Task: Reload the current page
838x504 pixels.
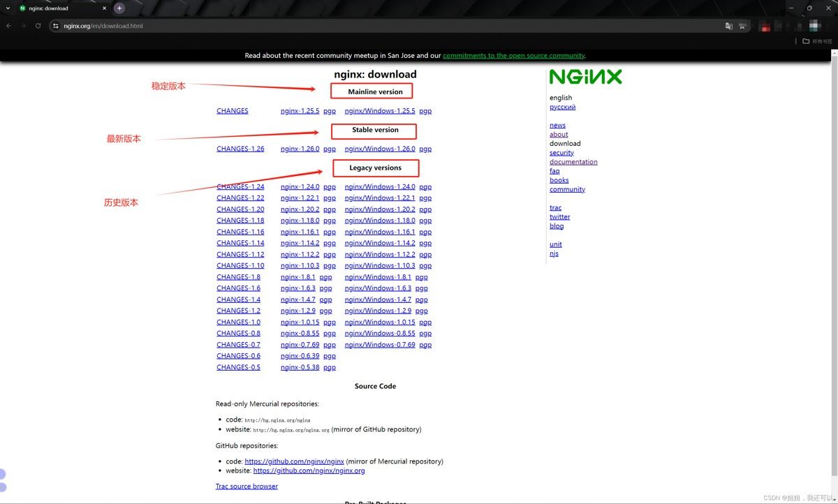Action: (38, 26)
